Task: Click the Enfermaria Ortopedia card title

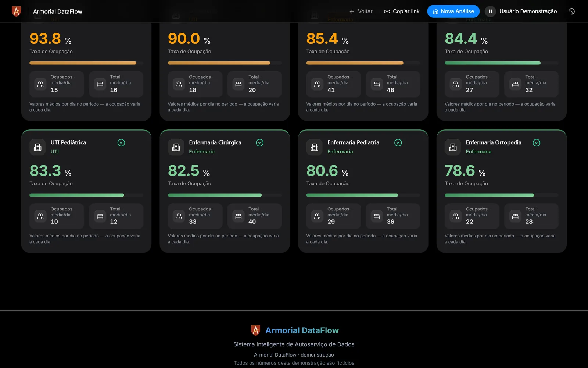Action: [x=494, y=142]
